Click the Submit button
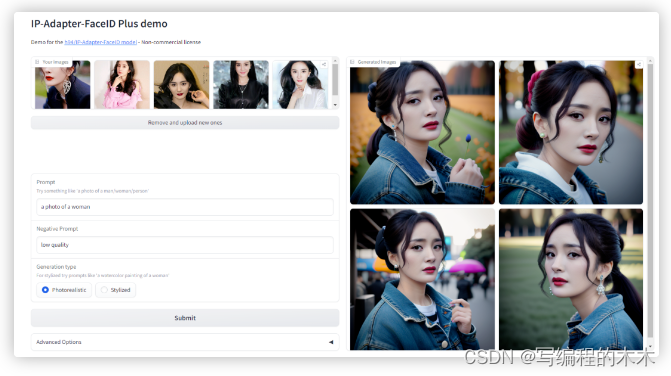This screenshot has width=671, height=376. coord(185,318)
